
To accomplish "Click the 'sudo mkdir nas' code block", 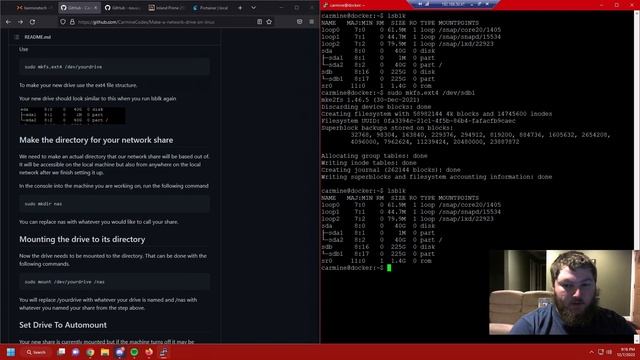I will point(114,204).
